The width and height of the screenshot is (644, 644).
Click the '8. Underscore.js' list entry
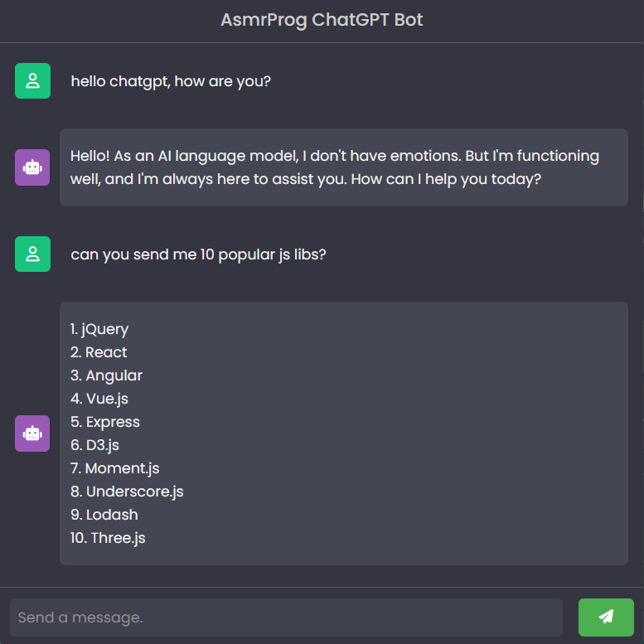127,491
